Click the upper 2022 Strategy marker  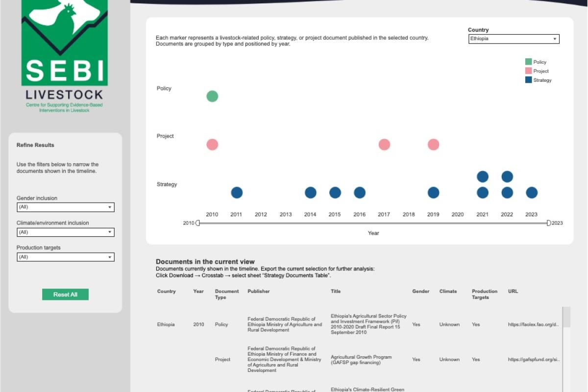coord(507,176)
